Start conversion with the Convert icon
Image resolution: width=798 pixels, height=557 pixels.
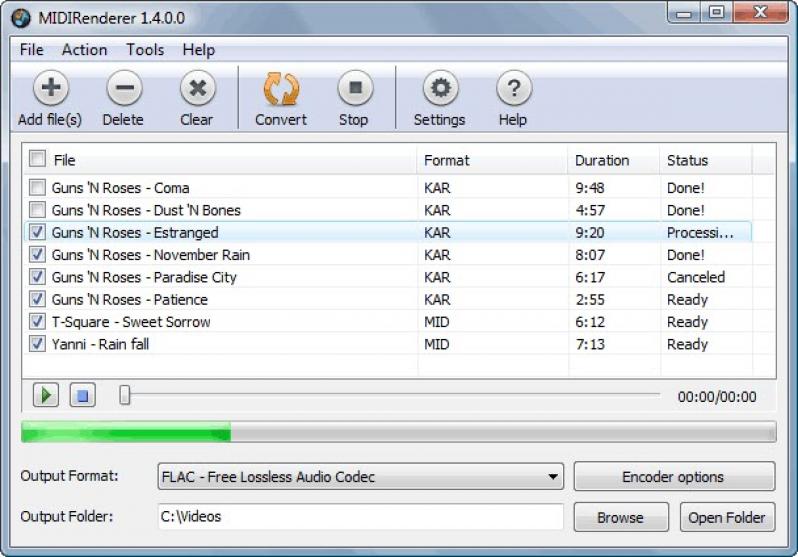[281, 89]
